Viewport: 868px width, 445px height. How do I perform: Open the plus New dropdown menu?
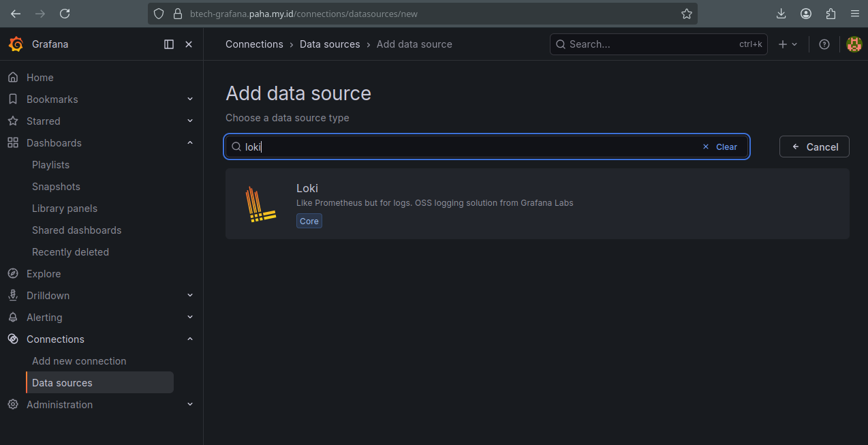(x=788, y=44)
